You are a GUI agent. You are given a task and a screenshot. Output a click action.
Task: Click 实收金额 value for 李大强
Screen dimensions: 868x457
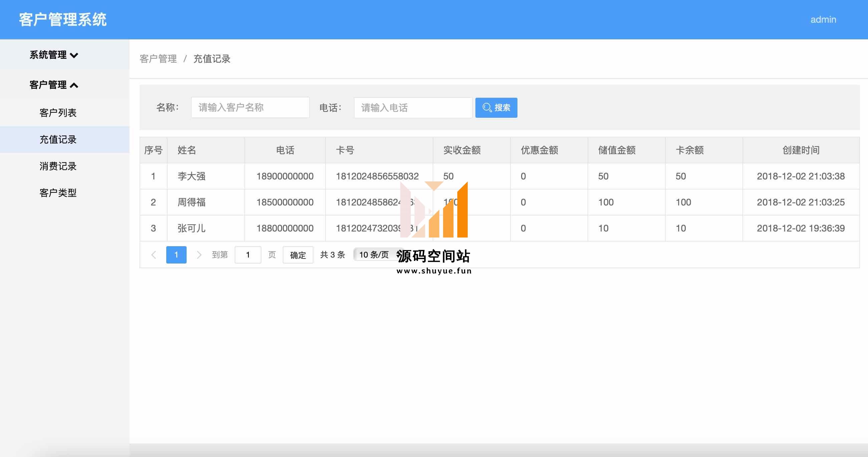click(x=448, y=176)
